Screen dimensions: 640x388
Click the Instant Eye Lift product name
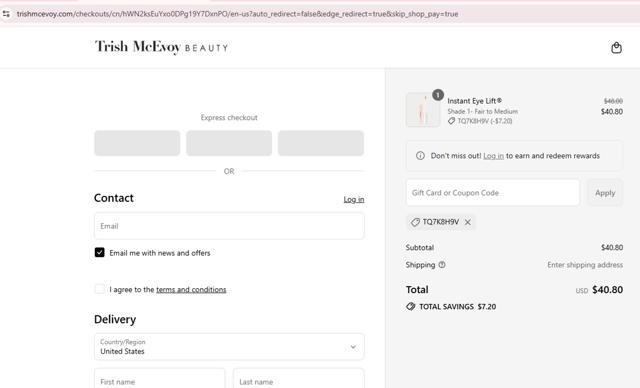coord(474,101)
